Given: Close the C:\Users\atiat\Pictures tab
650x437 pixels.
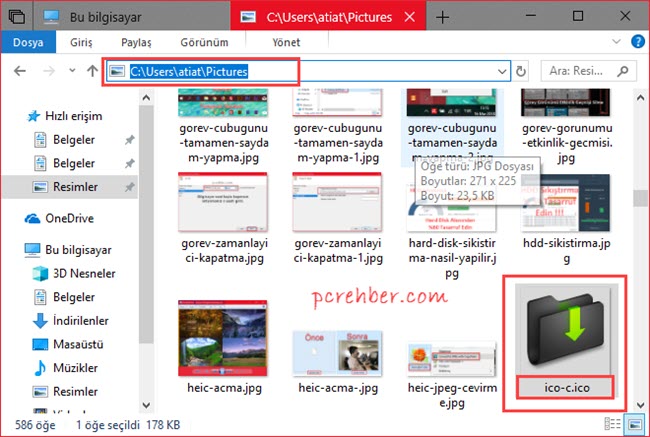Looking at the screenshot, I should coord(410,17).
